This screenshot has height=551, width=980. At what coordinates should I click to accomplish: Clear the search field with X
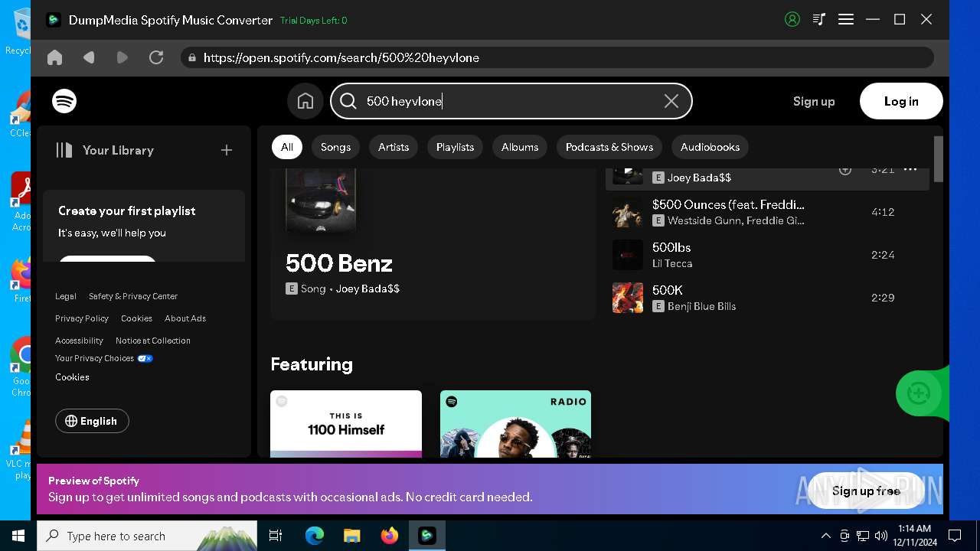pos(671,101)
